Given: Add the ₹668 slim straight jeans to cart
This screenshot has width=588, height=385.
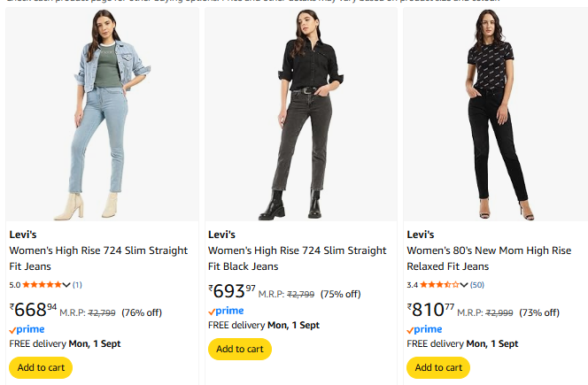Looking at the screenshot, I should 40,367.
